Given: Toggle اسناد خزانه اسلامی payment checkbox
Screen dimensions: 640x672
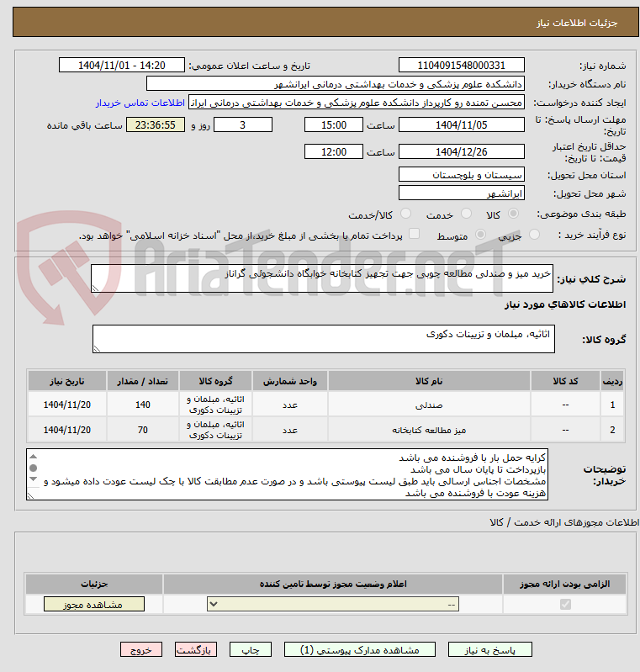Looking at the screenshot, I should [414, 234].
